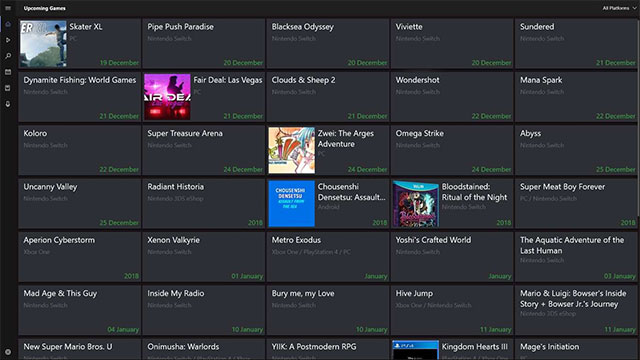
Task: Select Yoshi's Crafted World tile
Action: (x=452, y=257)
